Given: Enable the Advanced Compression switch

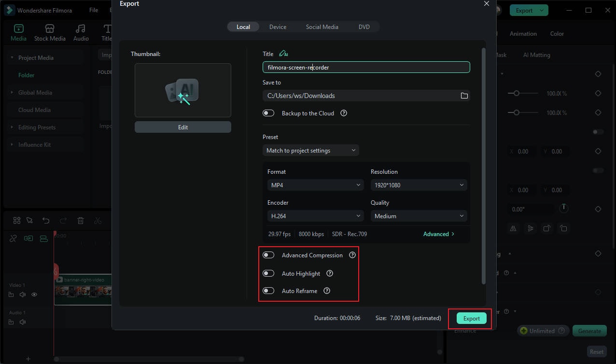Looking at the screenshot, I should 268,255.
